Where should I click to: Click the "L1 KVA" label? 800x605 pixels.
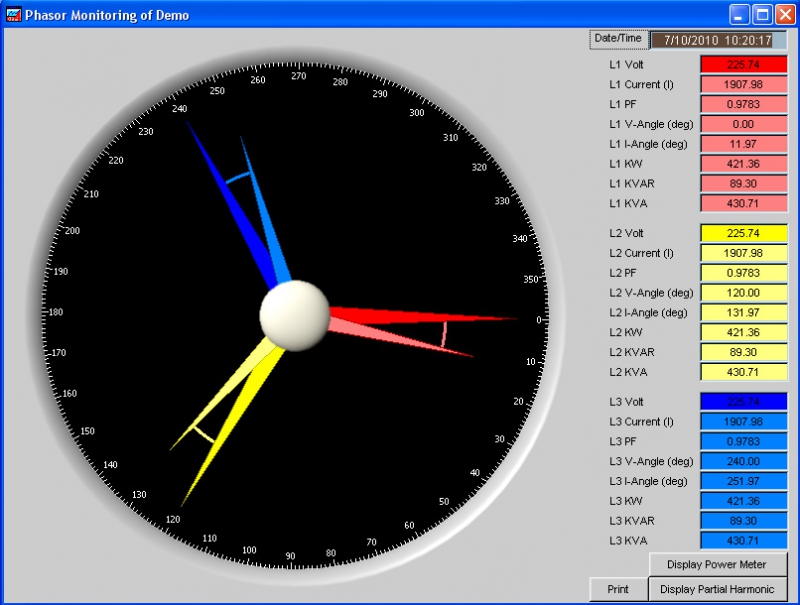click(628, 204)
